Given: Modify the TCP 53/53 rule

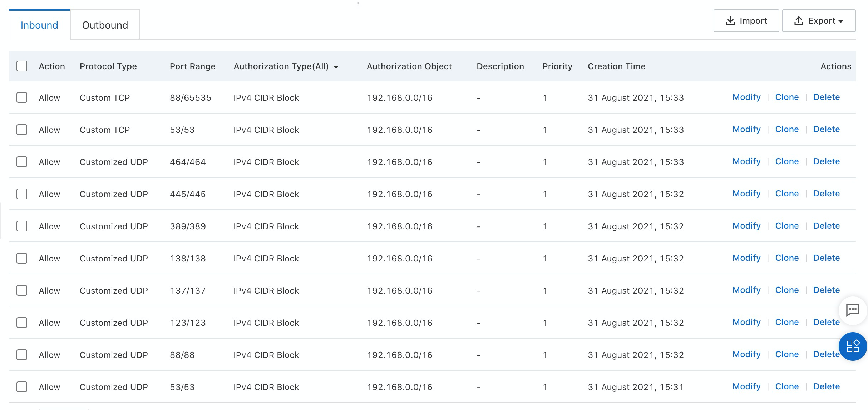Looking at the screenshot, I should tap(746, 129).
